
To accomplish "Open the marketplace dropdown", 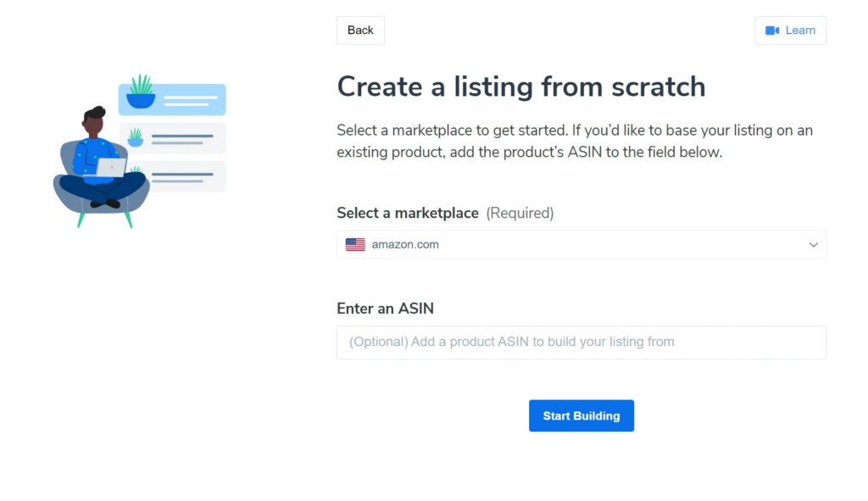I will point(581,244).
